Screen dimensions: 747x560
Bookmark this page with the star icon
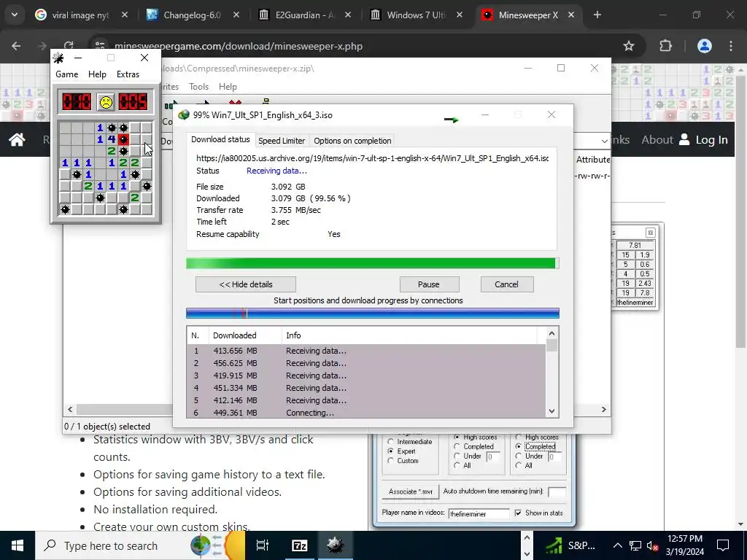coord(629,46)
